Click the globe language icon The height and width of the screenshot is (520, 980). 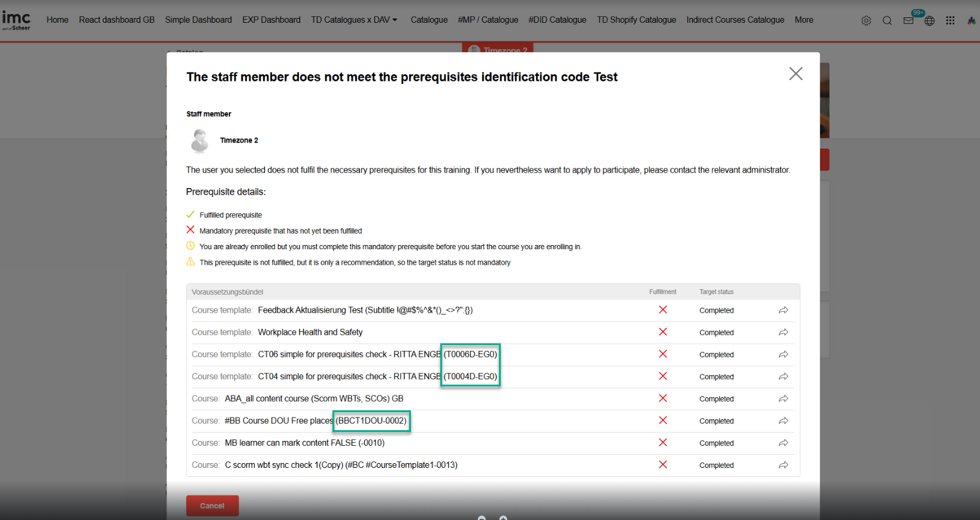tap(929, 20)
